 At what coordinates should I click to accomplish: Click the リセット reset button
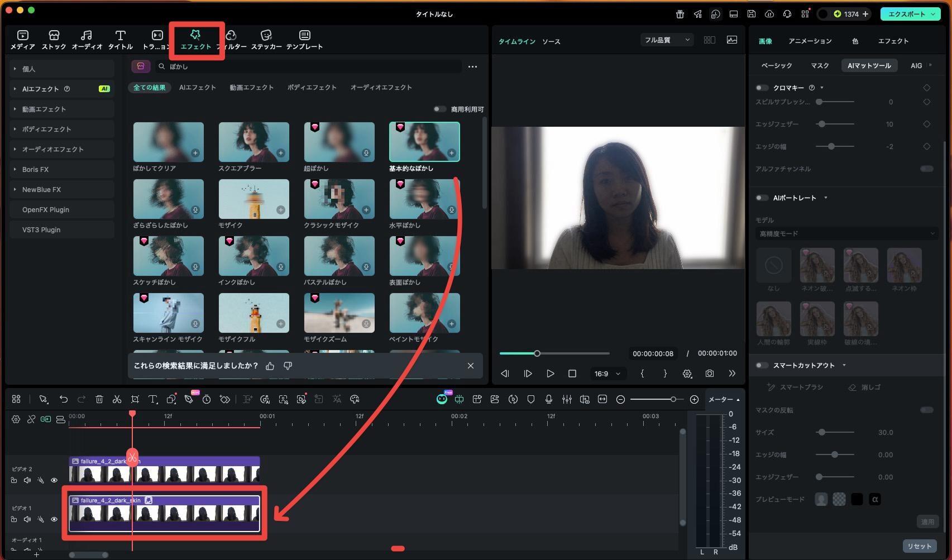(x=919, y=546)
